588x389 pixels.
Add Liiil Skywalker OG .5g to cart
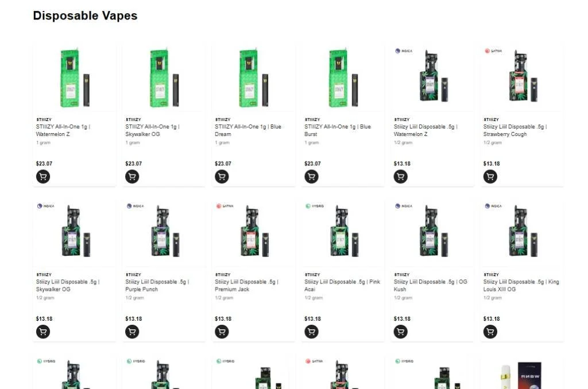tap(42, 332)
